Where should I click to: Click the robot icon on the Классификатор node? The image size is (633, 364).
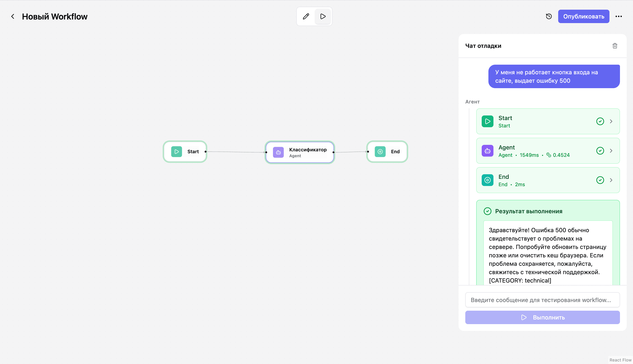pos(278,152)
